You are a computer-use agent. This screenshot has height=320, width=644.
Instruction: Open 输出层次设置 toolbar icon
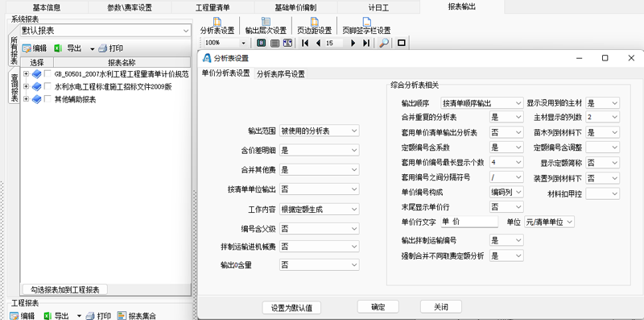pos(266,22)
